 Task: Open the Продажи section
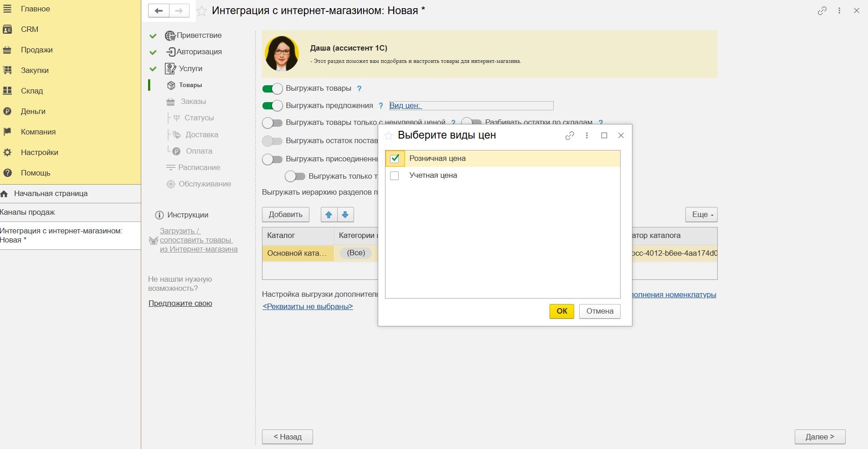click(x=36, y=50)
